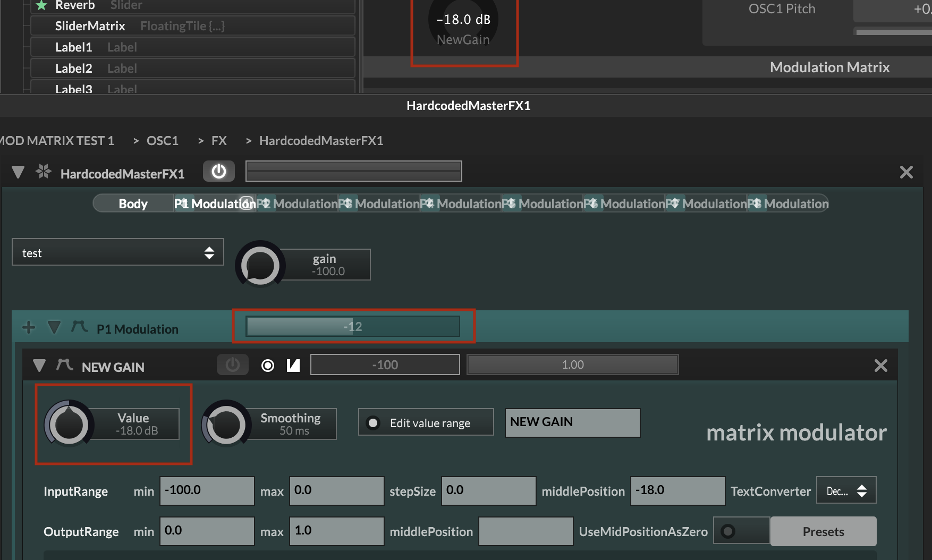Click the curve icon next to P1 Modulation label
Image resolution: width=932 pixels, height=560 pixels.
coord(79,327)
